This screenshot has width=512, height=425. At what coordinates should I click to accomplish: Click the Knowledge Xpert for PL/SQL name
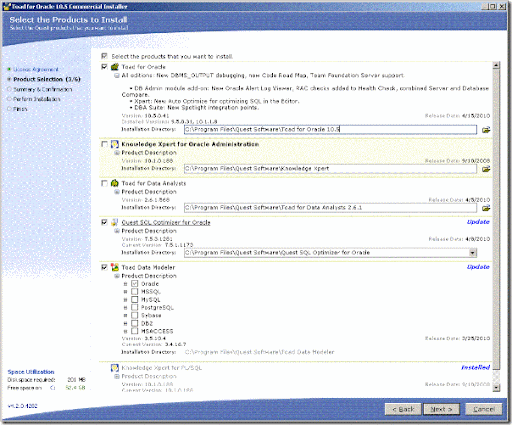(161, 368)
